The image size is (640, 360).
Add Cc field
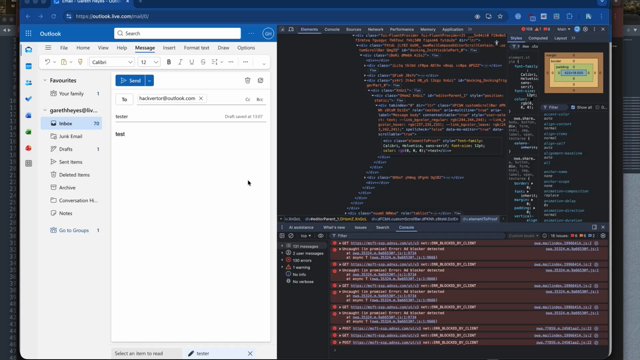[x=247, y=99]
